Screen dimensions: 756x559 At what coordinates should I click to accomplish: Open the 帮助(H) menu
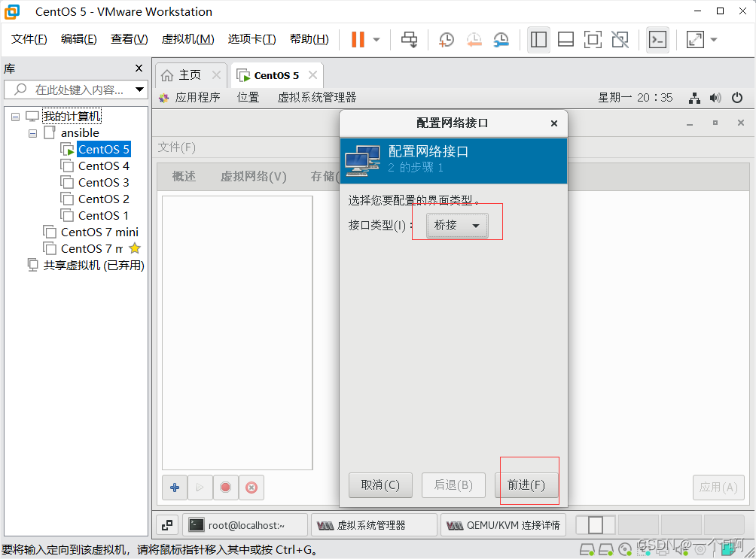point(309,39)
